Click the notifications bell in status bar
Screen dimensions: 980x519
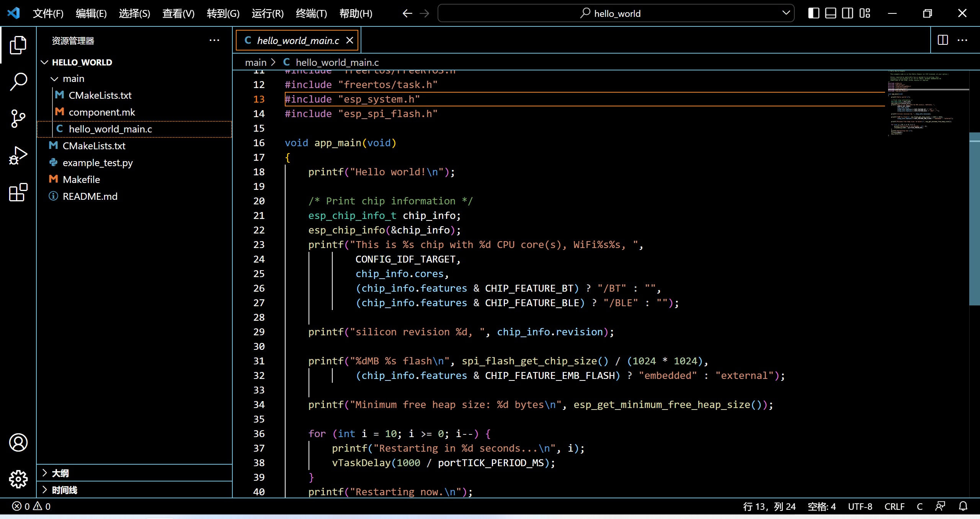pos(963,506)
